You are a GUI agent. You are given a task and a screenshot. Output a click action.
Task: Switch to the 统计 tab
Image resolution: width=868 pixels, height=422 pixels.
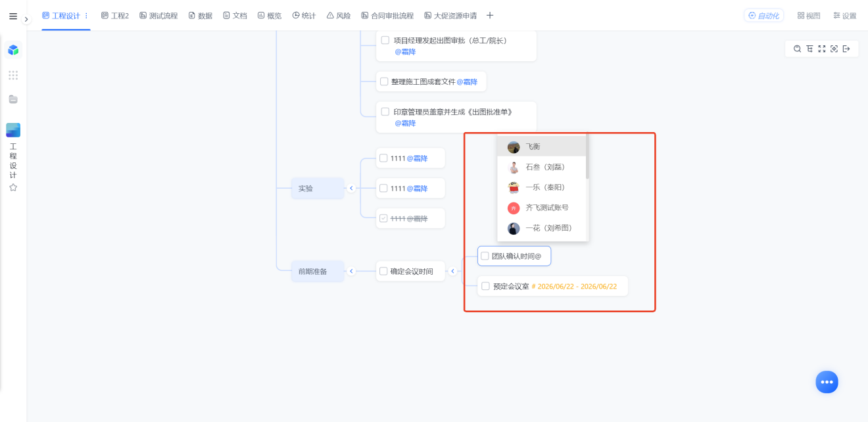click(x=304, y=16)
